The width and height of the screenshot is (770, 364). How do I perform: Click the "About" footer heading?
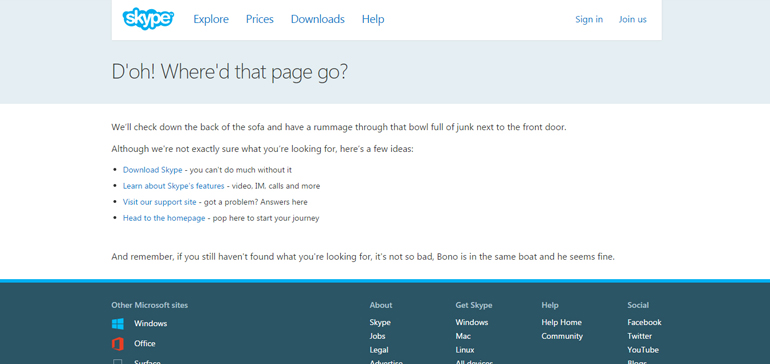click(381, 305)
